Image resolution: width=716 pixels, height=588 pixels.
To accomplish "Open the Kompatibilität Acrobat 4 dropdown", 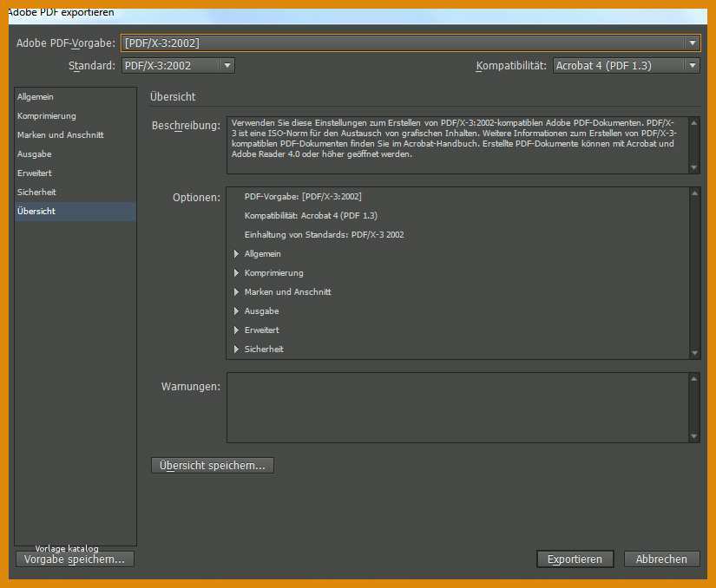I will pyautogui.click(x=626, y=66).
